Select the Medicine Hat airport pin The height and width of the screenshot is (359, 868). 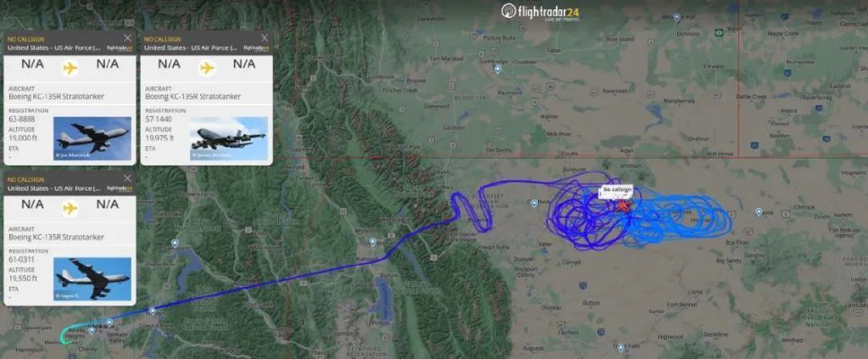coord(676,18)
